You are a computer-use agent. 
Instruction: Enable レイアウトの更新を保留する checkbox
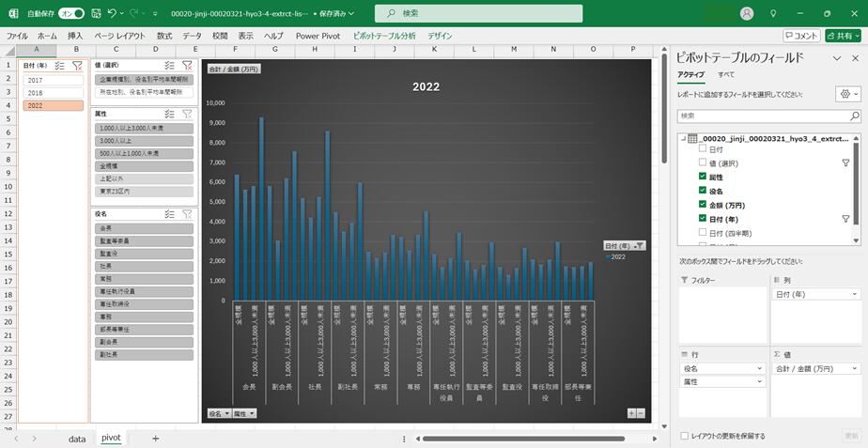[684, 436]
